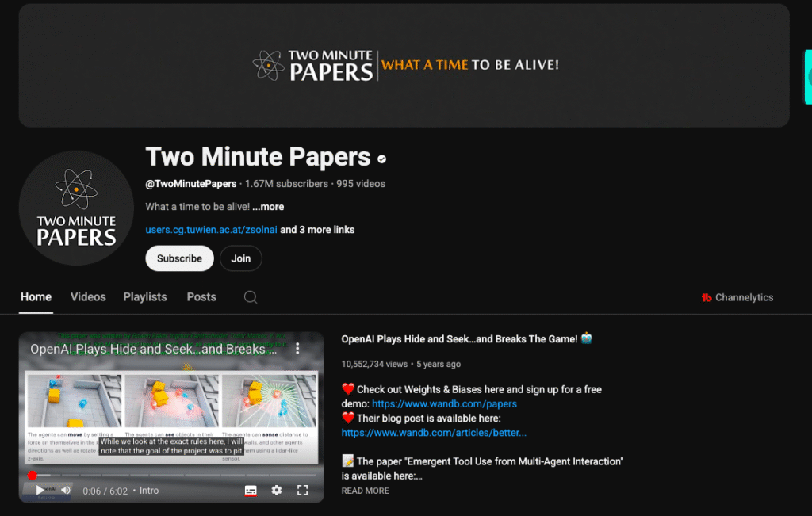The image size is (812, 516).
Task: Open the wandb.com/articles/better link
Action: (x=434, y=433)
